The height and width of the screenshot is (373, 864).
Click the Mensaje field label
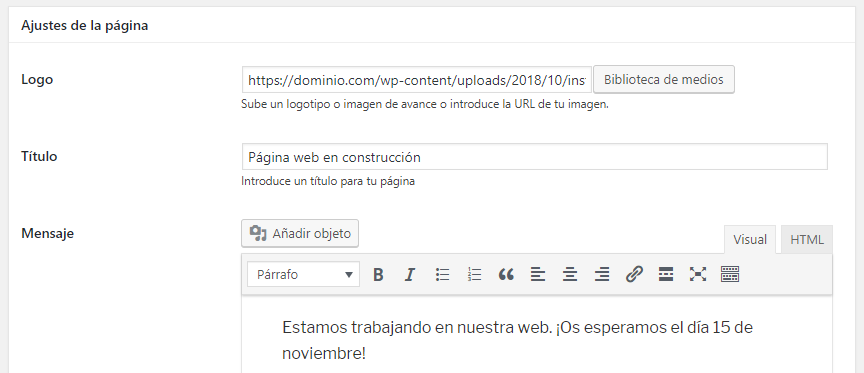pyautogui.click(x=47, y=234)
